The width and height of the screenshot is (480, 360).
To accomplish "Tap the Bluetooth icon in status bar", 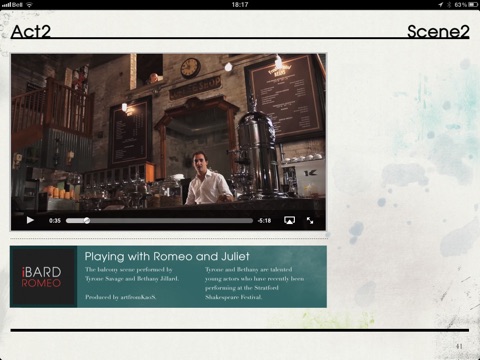I will click(x=449, y=4).
